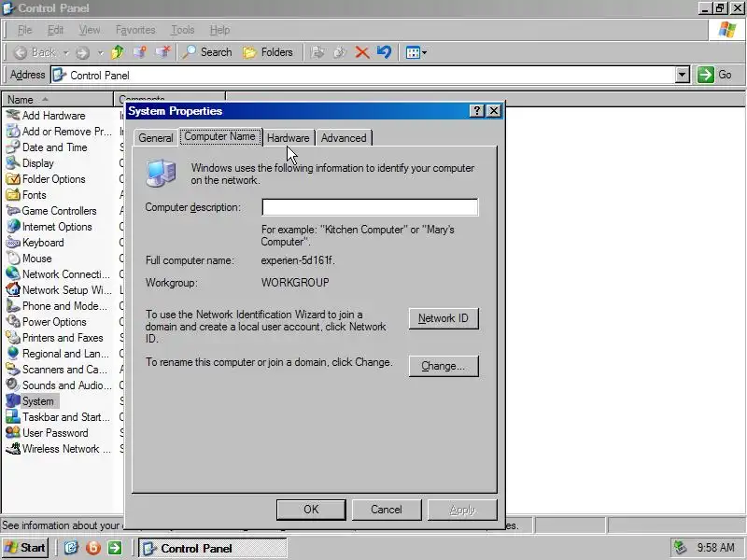The width and height of the screenshot is (747, 560).
Task: Click the red Delete toolbar icon
Action: tap(362, 52)
